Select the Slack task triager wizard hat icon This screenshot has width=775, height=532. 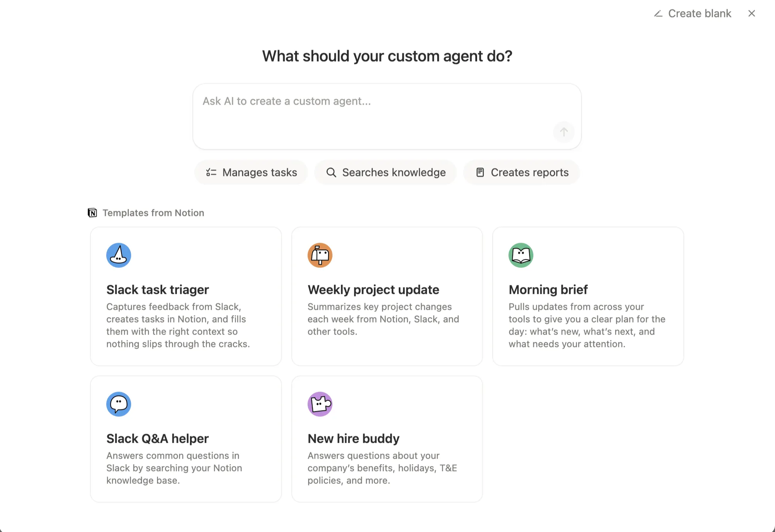point(118,255)
